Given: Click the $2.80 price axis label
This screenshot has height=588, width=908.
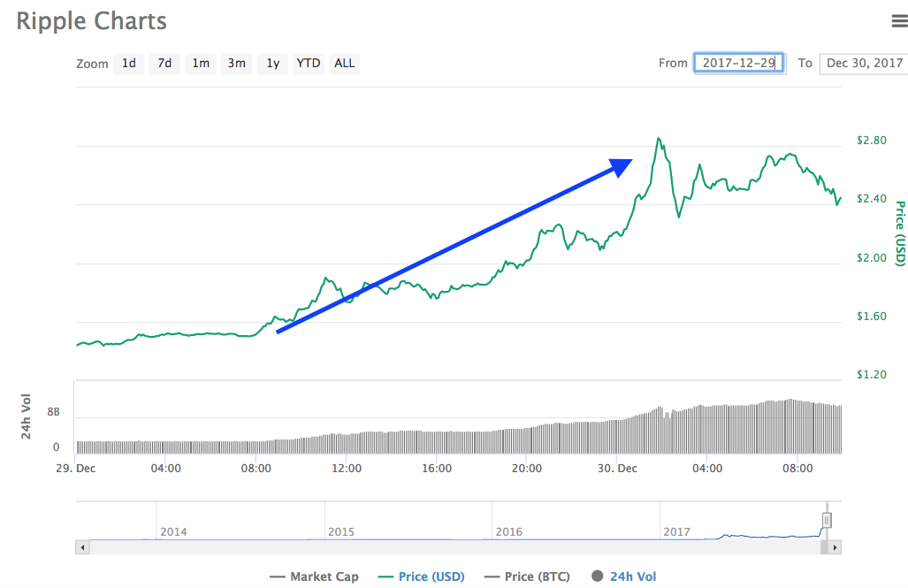Looking at the screenshot, I should (x=872, y=141).
